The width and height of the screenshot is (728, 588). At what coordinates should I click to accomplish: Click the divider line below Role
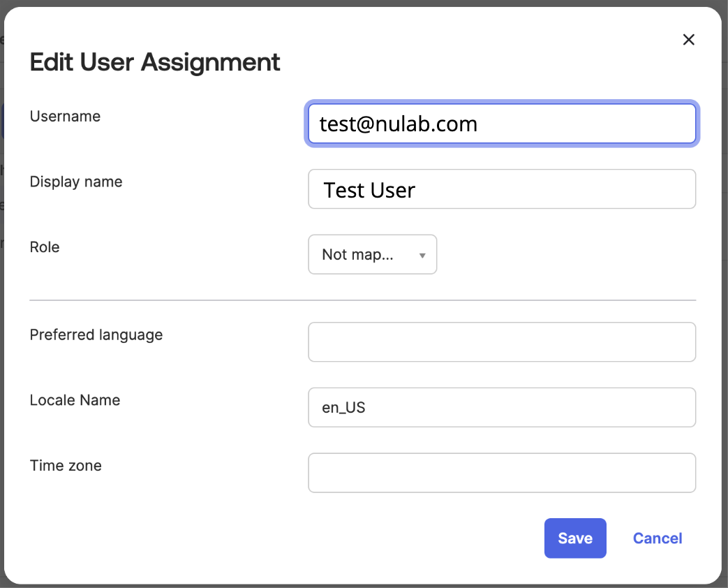362,300
